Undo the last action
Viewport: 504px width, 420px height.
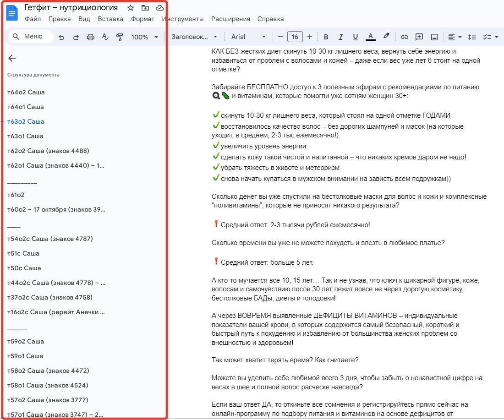coord(61,37)
